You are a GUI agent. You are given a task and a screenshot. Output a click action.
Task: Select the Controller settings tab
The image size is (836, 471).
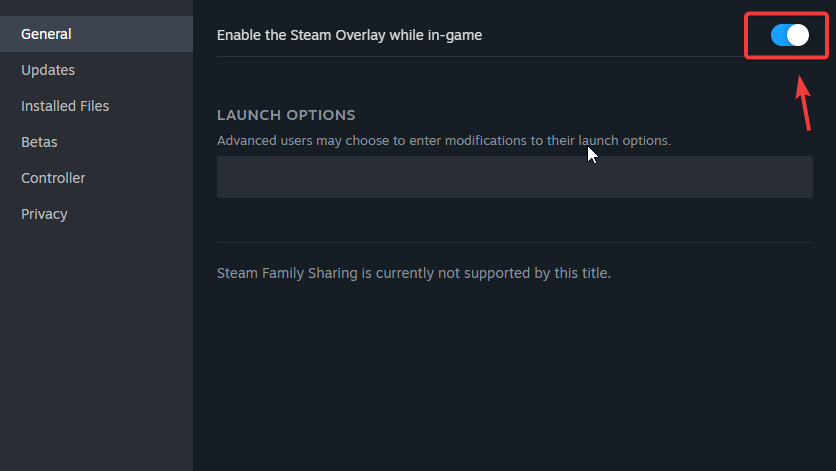click(53, 178)
